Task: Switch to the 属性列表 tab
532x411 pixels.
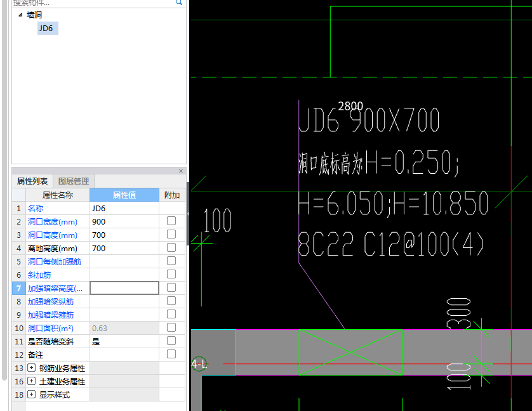Action: pyautogui.click(x=32, y=181)
